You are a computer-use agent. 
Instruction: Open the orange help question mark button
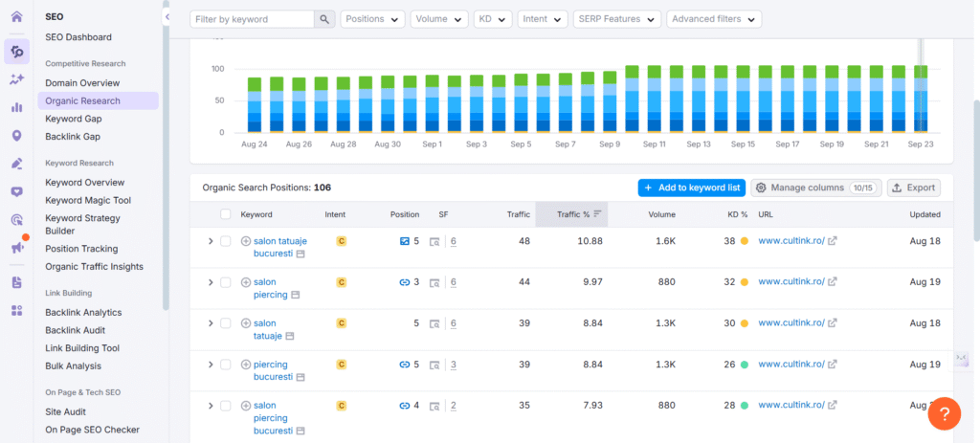[944, 413]
